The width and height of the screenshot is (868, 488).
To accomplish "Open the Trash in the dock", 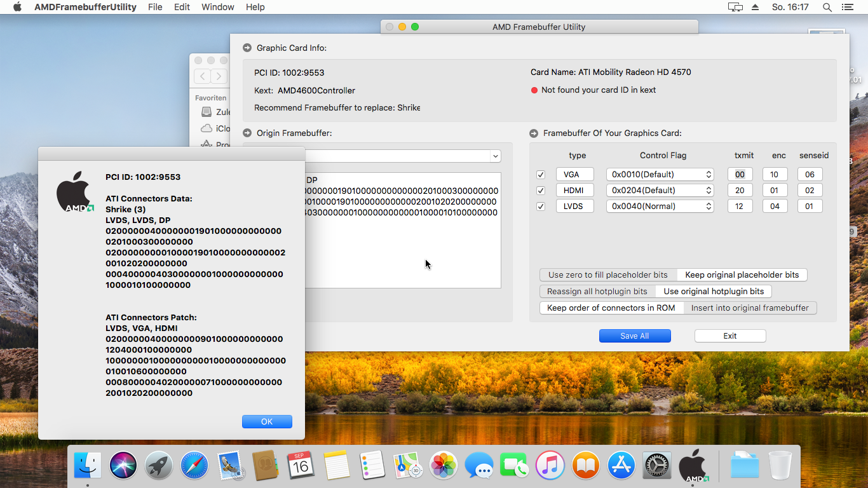I will tap(780, 465).
